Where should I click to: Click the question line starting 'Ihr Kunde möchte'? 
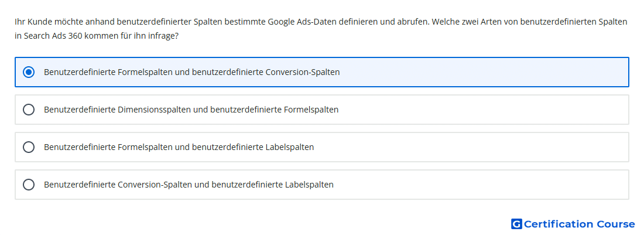tap(321, 21)
